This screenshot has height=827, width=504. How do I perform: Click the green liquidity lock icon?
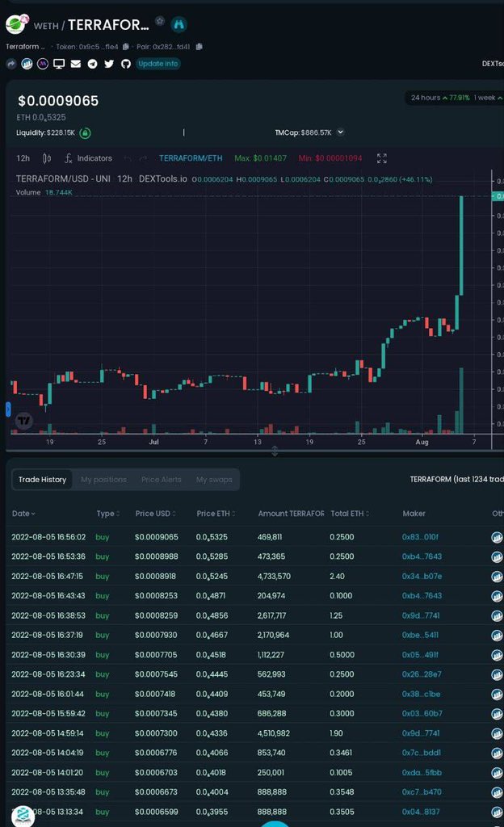(85, 133)
